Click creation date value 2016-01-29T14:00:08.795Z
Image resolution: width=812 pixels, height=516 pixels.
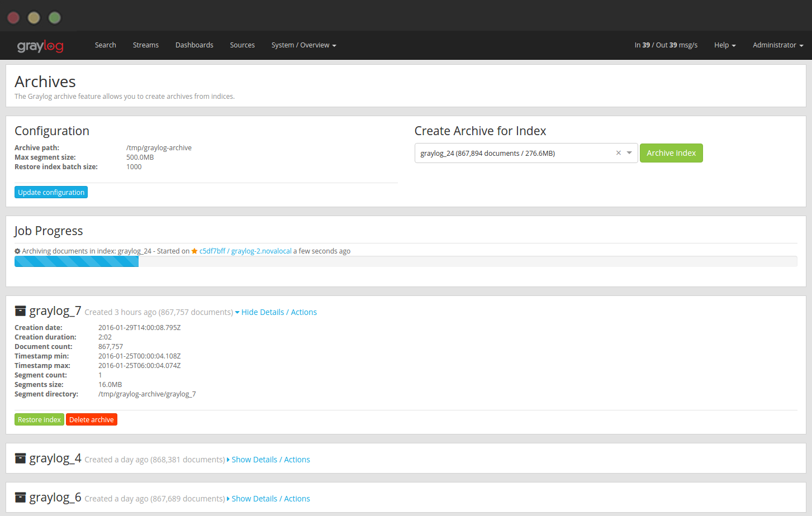pos(140,328)
